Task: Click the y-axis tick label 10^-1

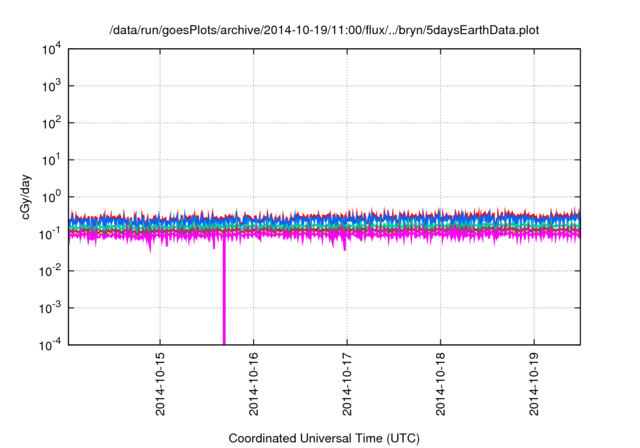Action: pos(50,234)
